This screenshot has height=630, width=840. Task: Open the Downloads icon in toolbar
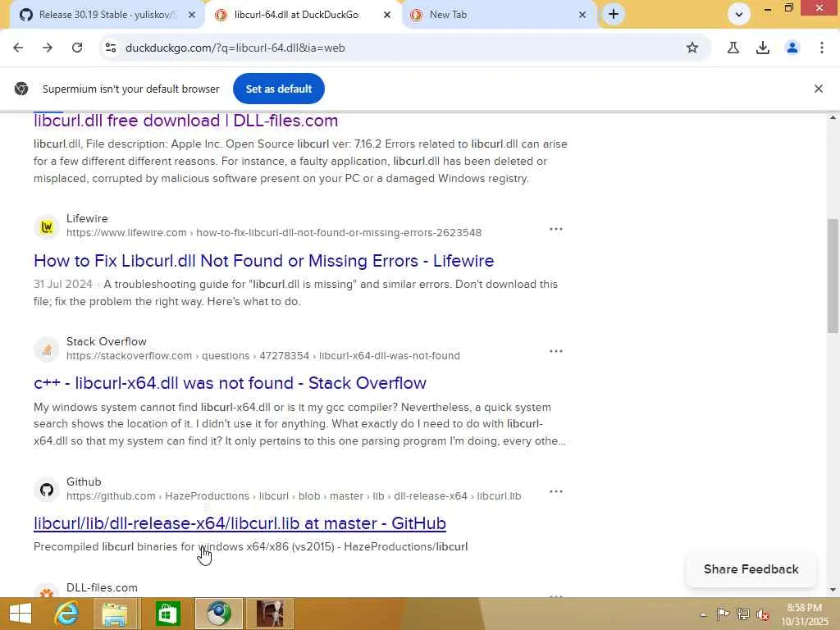tap(762, 48)
